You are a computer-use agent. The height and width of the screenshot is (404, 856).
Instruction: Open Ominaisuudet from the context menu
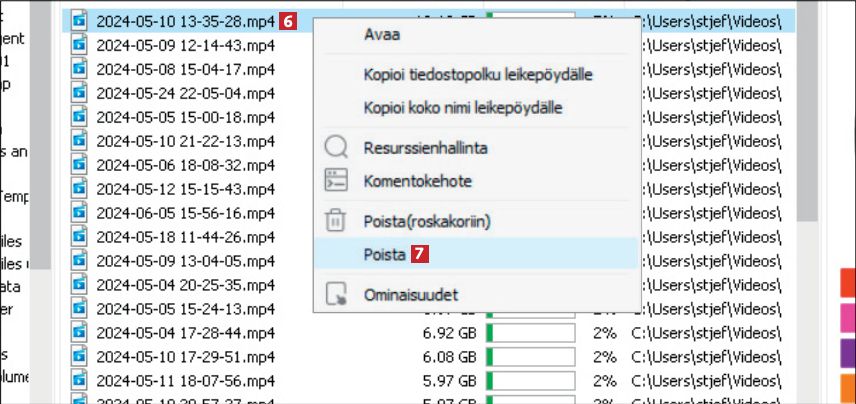[x=410, y=295]
